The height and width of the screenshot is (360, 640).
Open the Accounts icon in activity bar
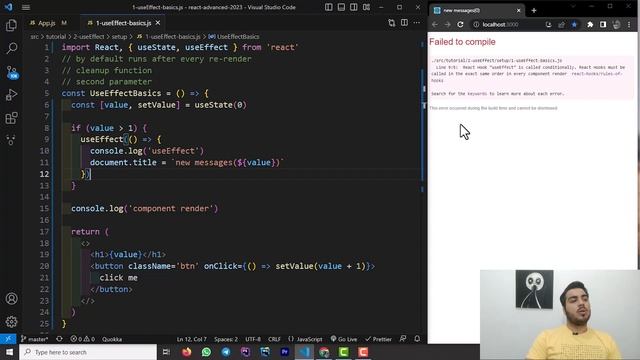pos(11,298)
